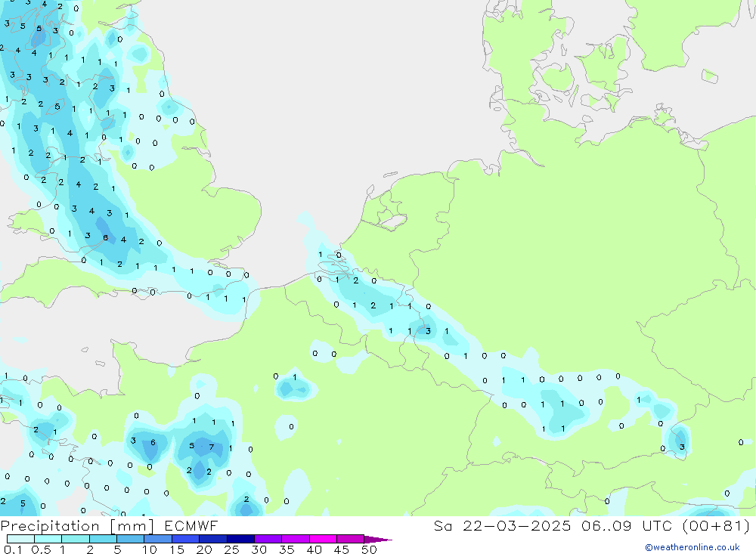Click the legend tick label '20'
This screenshot has height=554, width=756.
[204, 549]
